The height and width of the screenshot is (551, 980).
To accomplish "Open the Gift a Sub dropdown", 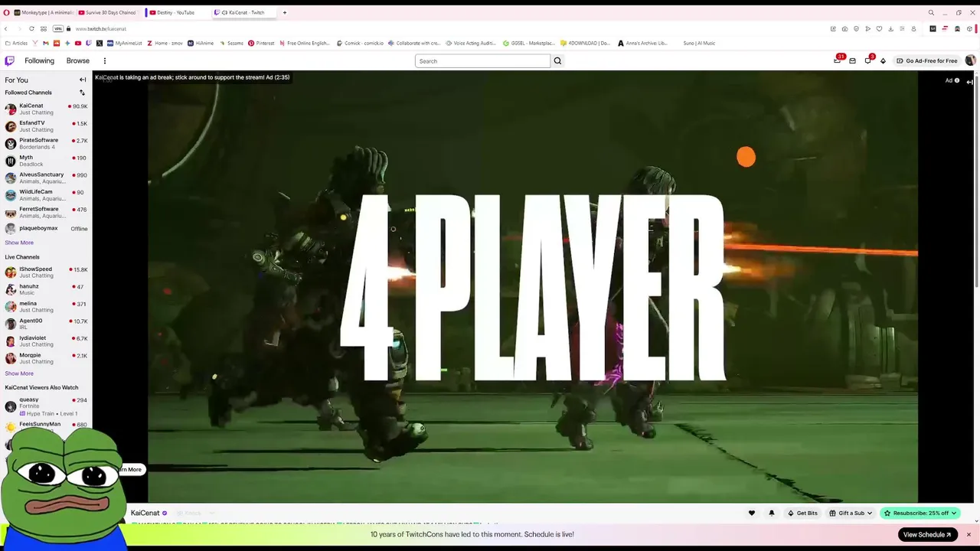I will pos(851,513).
